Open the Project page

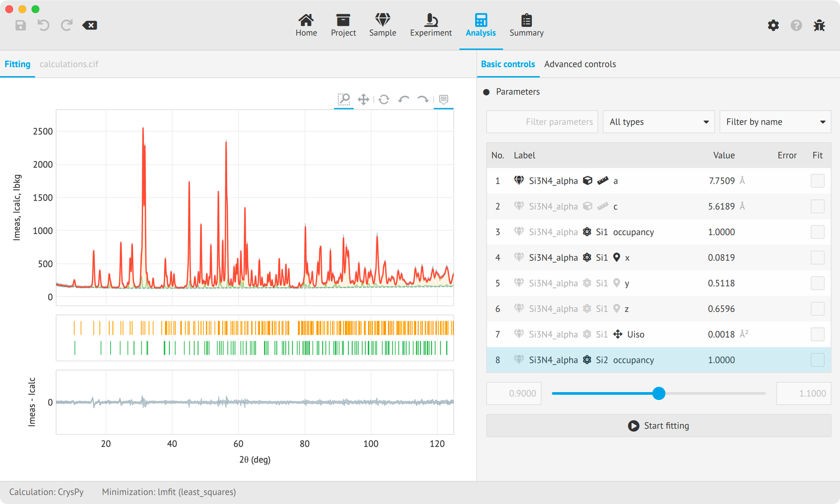point(343,25)
